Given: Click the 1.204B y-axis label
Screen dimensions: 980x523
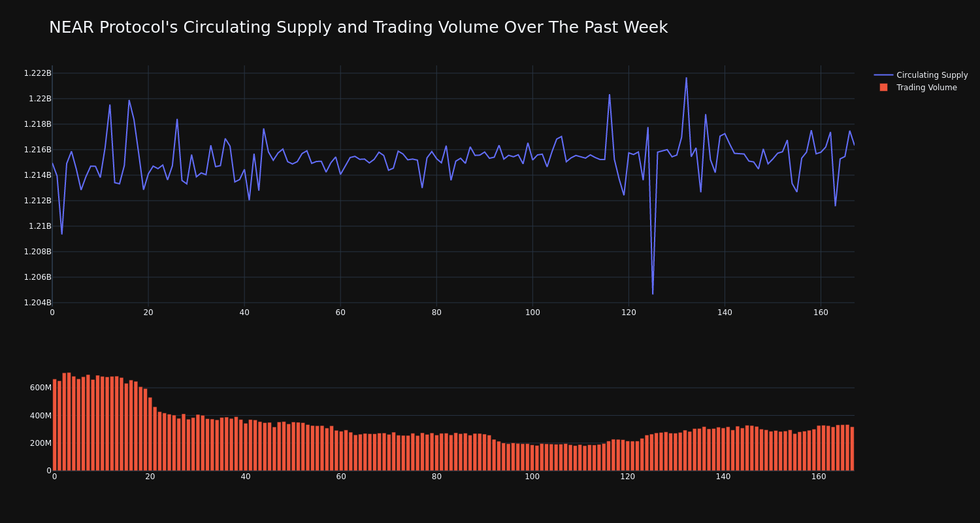Looking at the screenshot, I should coord(38,303).
